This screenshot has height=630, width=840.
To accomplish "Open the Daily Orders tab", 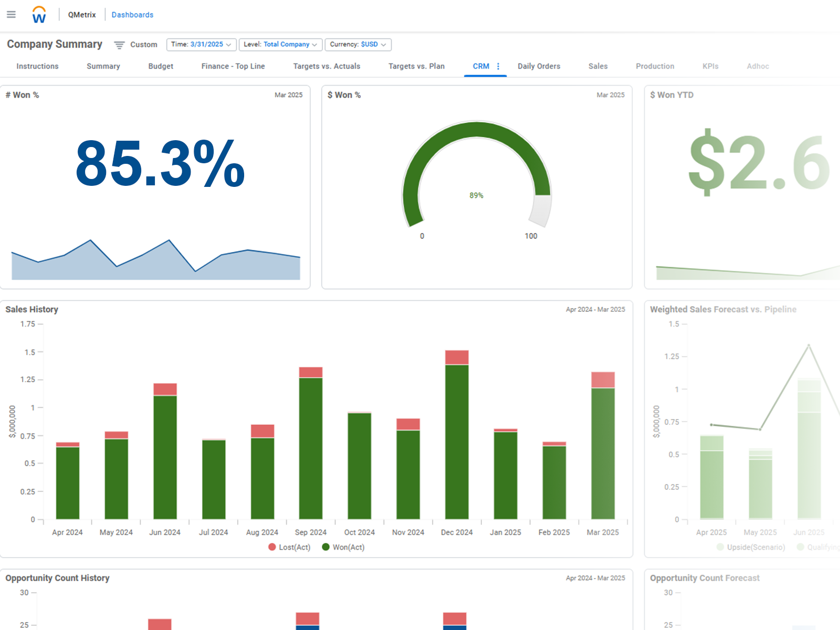I will [x=539, y=66].
